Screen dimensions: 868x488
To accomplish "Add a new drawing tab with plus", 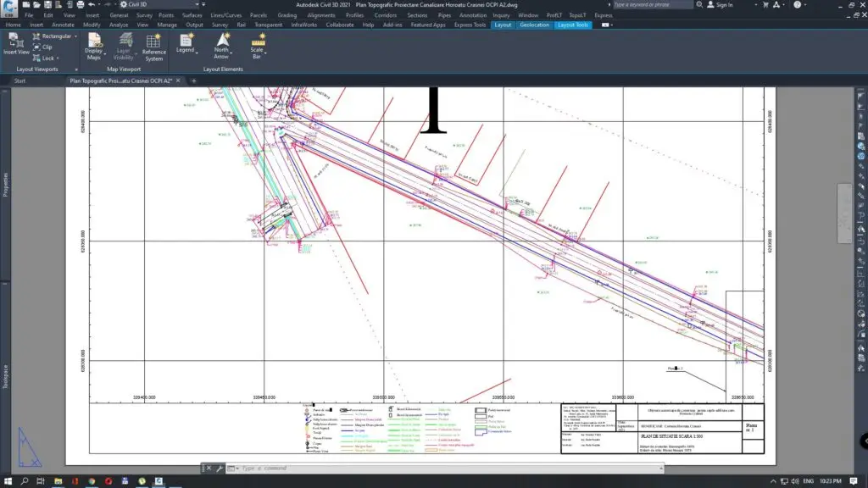I will pos(194,80).
